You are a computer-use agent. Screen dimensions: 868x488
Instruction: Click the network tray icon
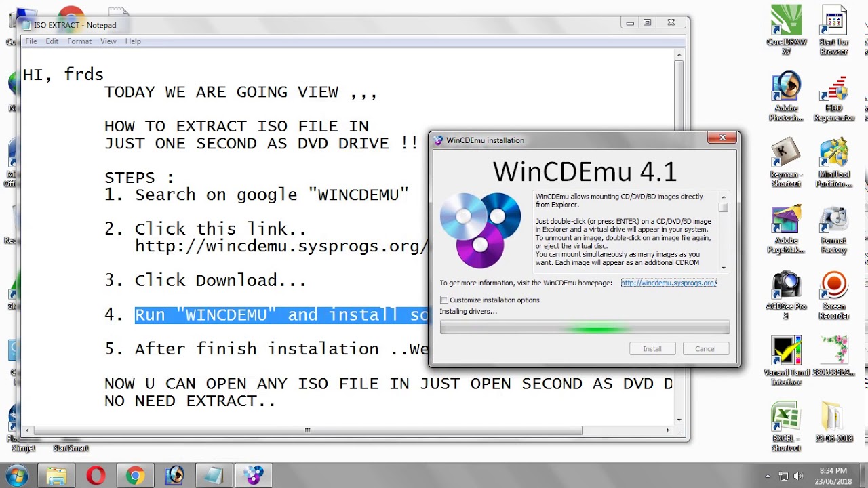point(783,476)
